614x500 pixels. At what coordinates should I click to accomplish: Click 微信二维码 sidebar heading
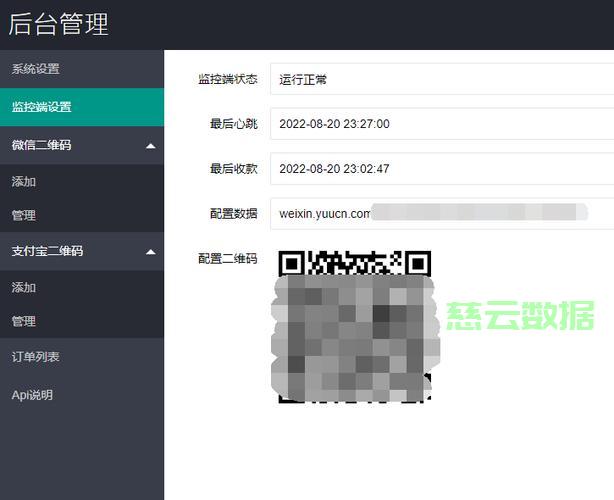(42, 145)
